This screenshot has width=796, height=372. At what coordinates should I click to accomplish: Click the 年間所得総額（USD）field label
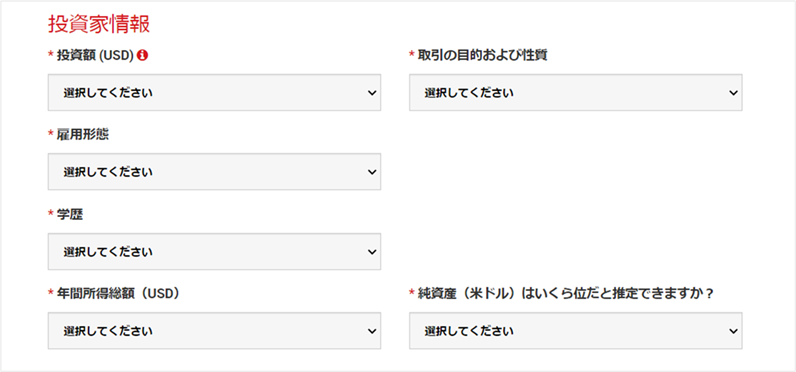(x=119, y=293)
